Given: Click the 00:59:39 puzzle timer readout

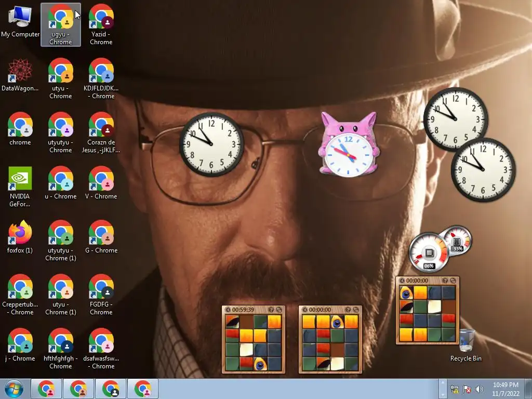Looking at the screenshot, I should 243,310.
